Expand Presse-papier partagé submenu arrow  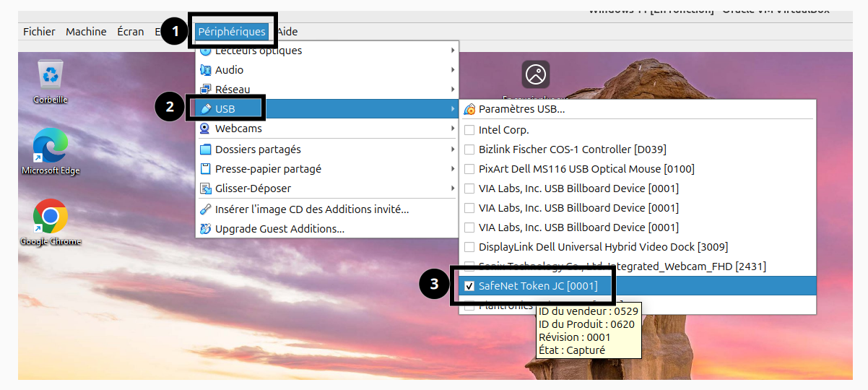[x=453, y=169]
